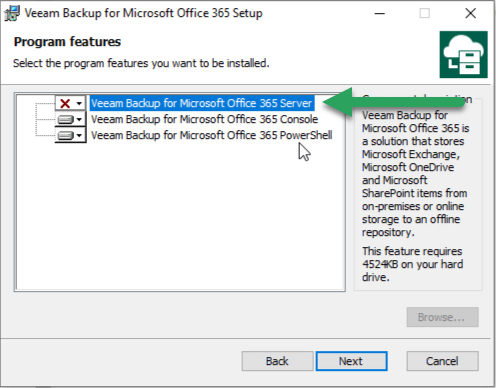Click the Veeam cloud backup logo
The height and width of the screenshot is (388, 496).
(463, 55)
